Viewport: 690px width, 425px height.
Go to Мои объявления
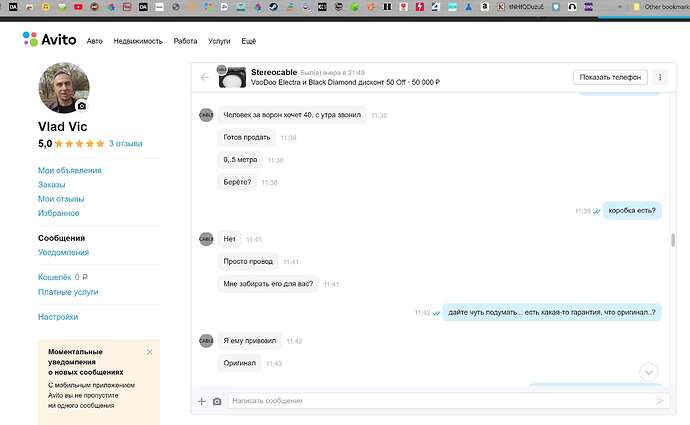point(70,170)
